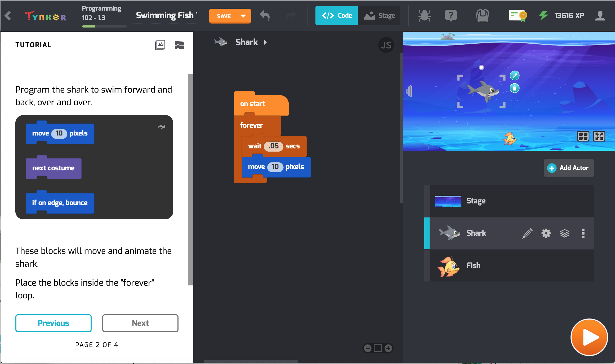Click the wait .05 secs value field
The width and height of the screenshot is (615, 364).
[274, 146]
